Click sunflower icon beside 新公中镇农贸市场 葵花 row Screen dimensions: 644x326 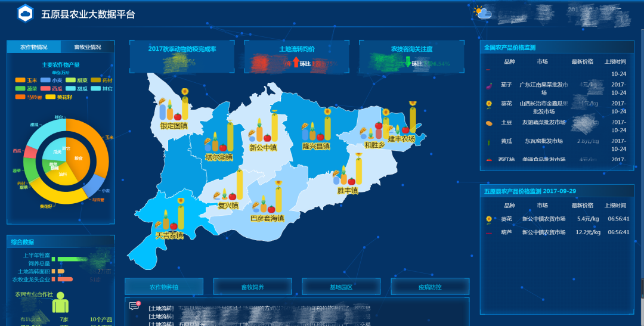pos(489,220)
